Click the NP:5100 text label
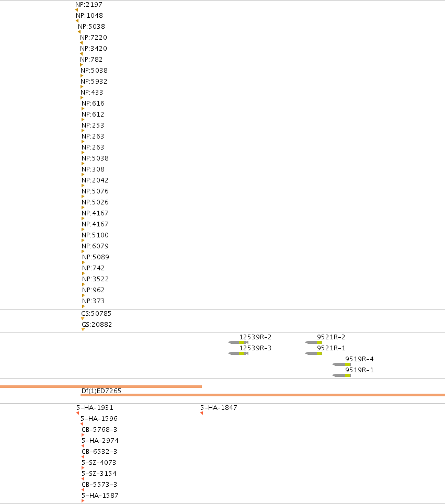 tap(95, 235)
